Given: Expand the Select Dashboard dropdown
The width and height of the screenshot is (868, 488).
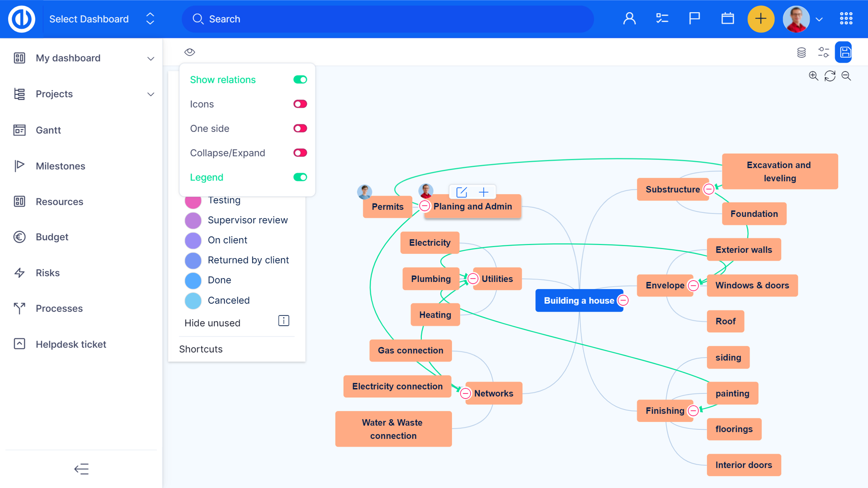Looking at the screenshot, I should click(149, 19).
